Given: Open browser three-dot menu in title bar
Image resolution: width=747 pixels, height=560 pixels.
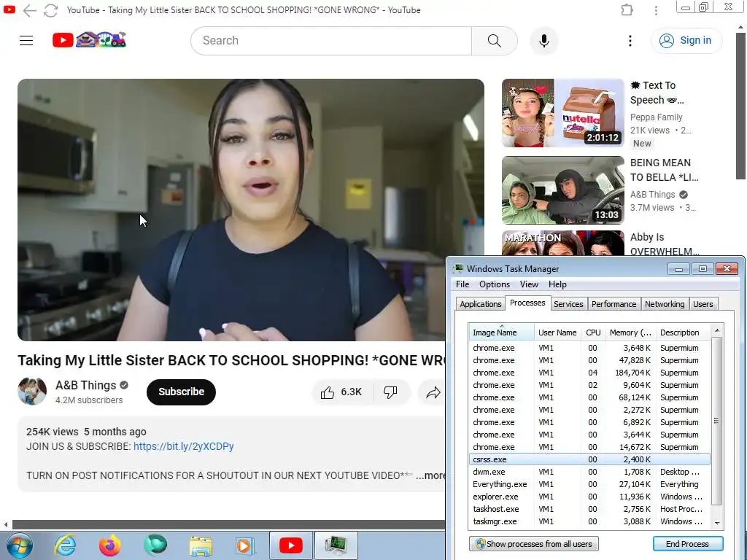Looking at the screenshot, I should point(656,10).
